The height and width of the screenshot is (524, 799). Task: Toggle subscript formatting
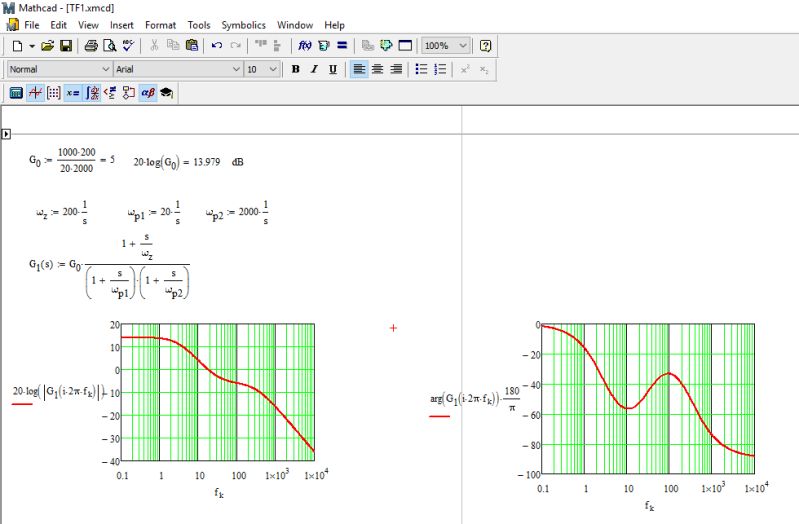484,69
